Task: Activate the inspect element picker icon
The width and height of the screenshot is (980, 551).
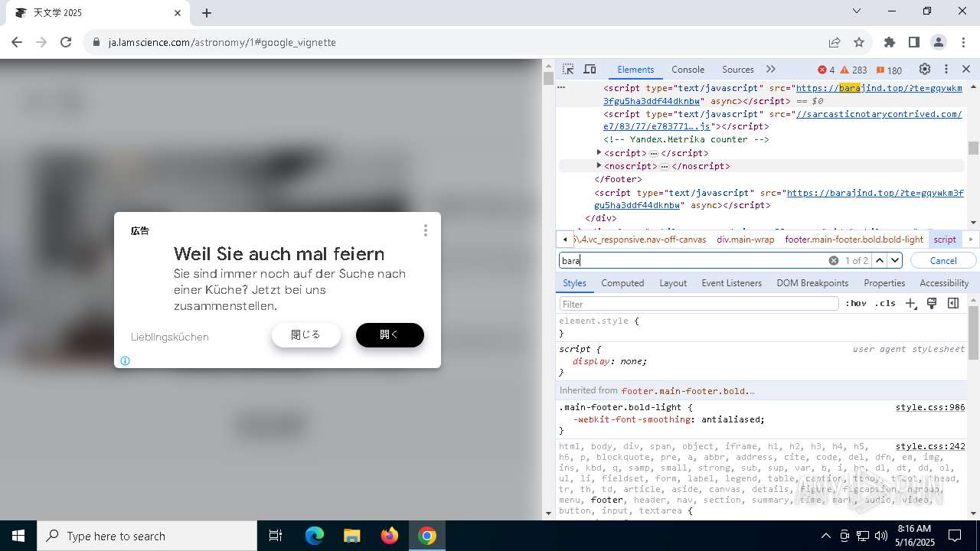Action: pyautogui.click(x=568, y=69)
